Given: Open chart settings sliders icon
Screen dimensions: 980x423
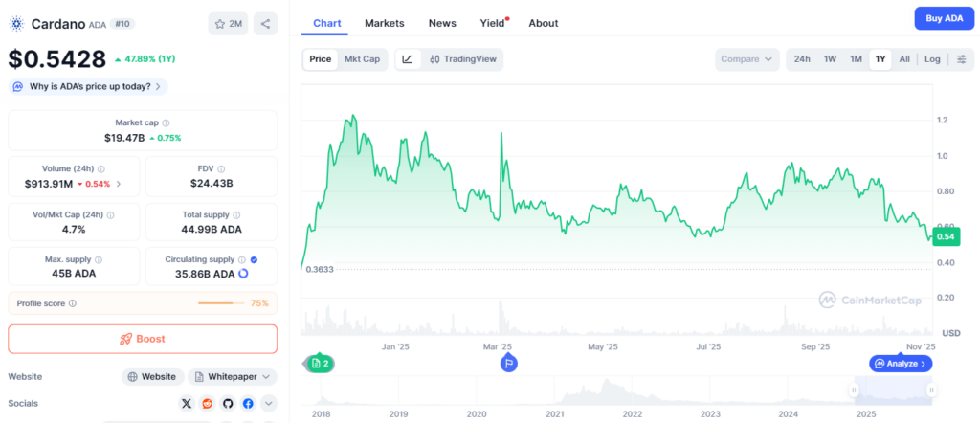Looking at the screenshot, I should [961, 59].
